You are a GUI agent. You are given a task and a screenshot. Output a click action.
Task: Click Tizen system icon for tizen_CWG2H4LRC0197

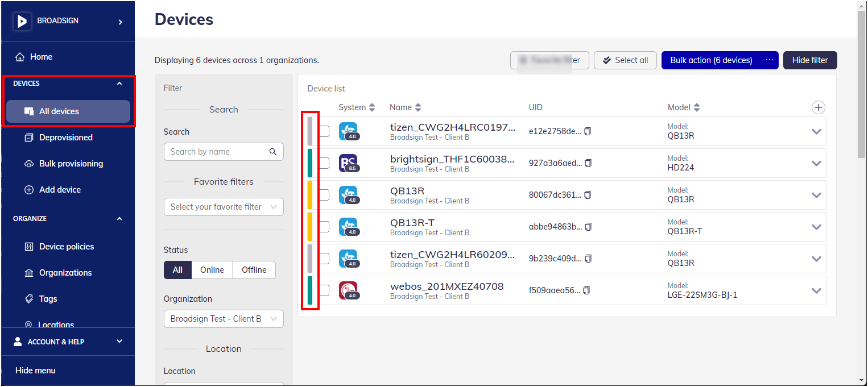(349, 131)
